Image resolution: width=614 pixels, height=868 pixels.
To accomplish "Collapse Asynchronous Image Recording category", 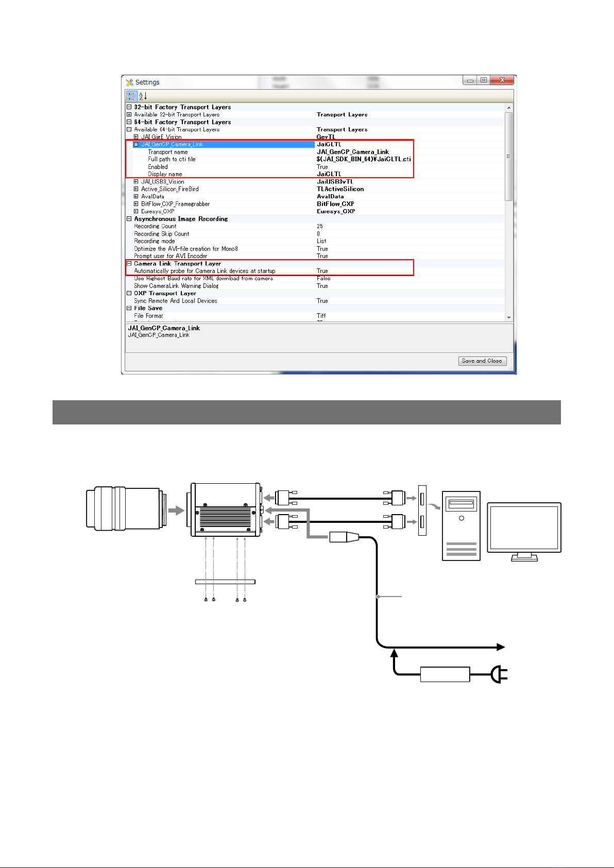I will coord(129,219).
